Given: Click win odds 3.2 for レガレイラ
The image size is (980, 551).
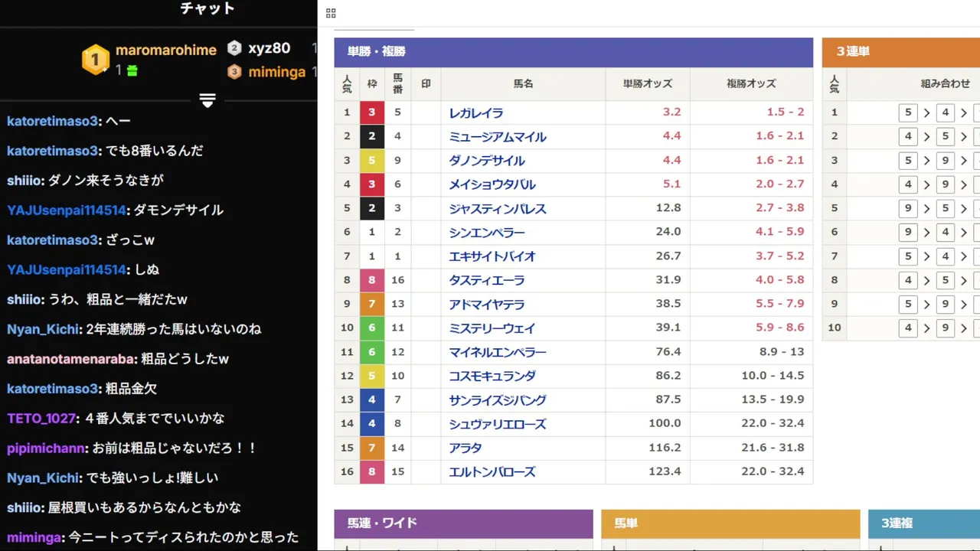Looking at the screenshot, I should (x=671, y=112).
